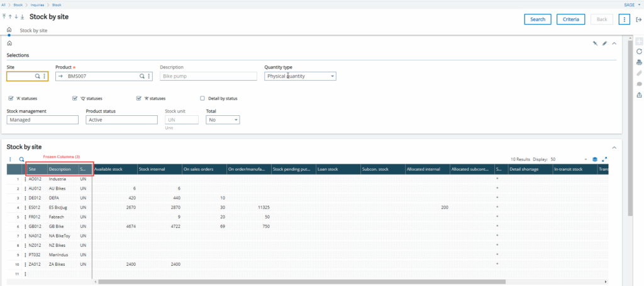Click the pin icon in Selections panel
Image resolution: width=644 pixels, height=286 pixels.
point(595,43)
